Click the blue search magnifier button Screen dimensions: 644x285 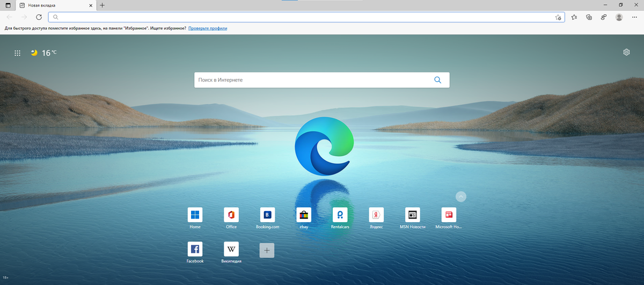(x=438, y=80)
